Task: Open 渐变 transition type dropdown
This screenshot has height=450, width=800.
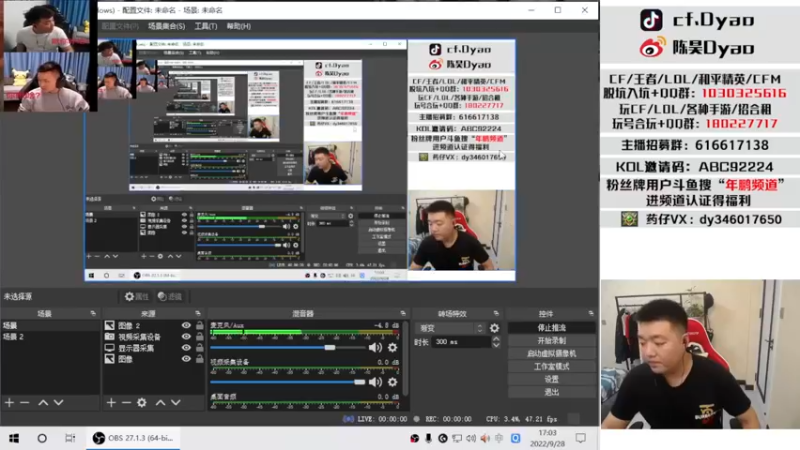Action: pyautogui.click(x=449, y=328)
